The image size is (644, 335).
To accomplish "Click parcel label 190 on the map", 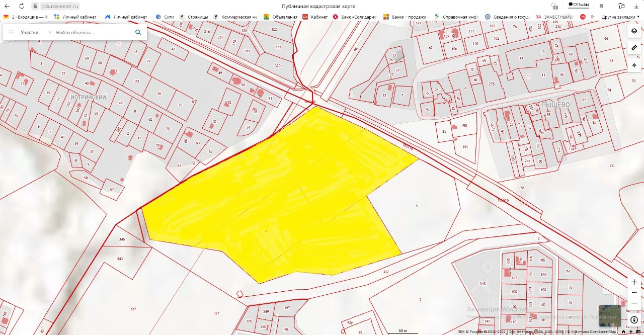I will click(464, 126).
